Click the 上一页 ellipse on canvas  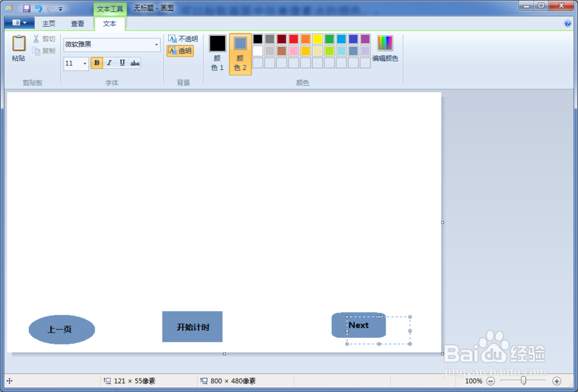62,330
